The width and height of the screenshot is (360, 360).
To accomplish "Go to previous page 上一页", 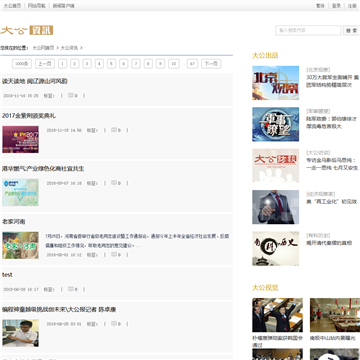I will (45, 64).
